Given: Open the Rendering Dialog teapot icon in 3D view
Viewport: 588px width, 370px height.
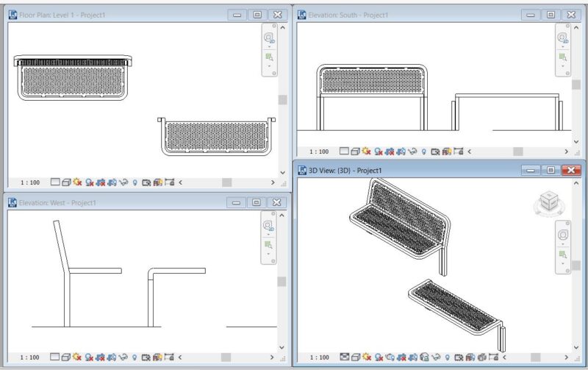Looking at the screenshot, I should coord(390,357).
